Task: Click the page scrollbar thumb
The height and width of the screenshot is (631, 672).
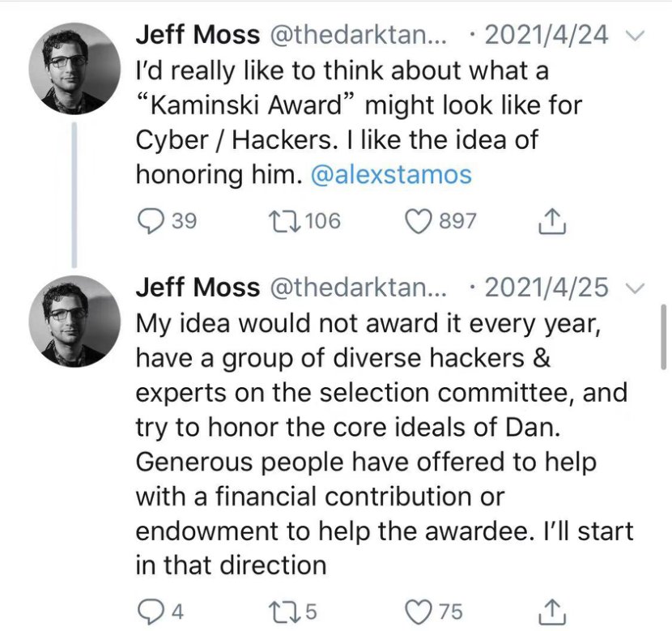Action: [663, 335]
